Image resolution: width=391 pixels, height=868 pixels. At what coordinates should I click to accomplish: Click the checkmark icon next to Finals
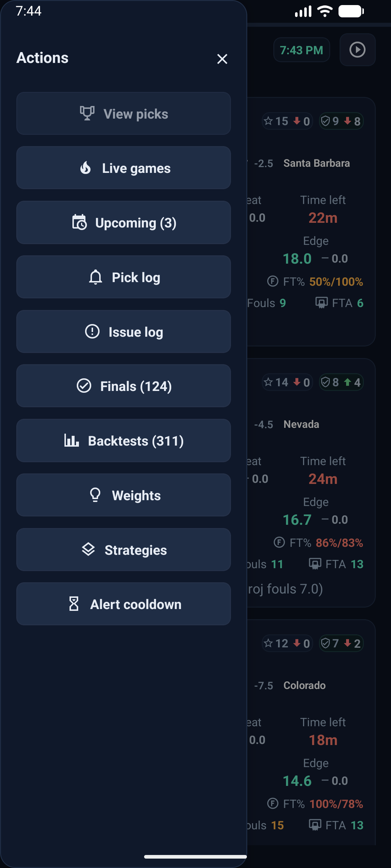(x=85, y=386)
